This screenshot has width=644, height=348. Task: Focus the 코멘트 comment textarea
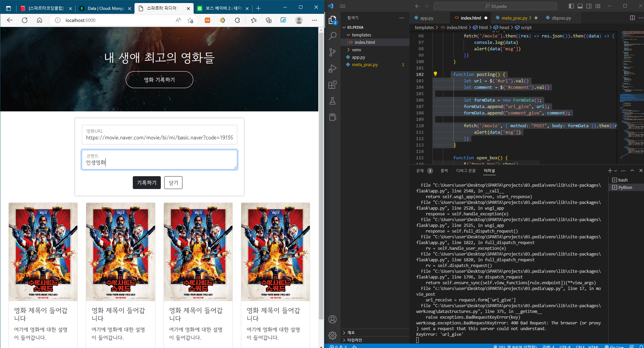pyautogui.click(x=159, y=159)
